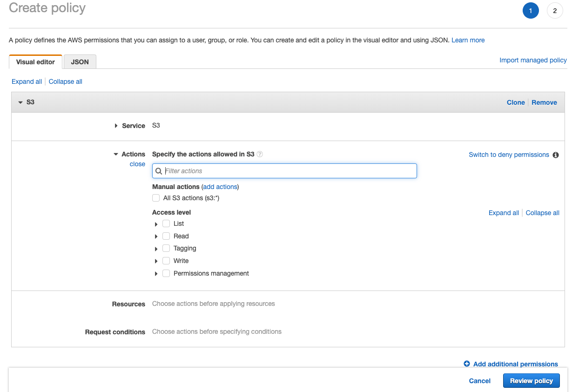Image resolution: width=572 pixels, height=392 pixels.
Task: Click the Actions label
Action: tap(134, 154)
